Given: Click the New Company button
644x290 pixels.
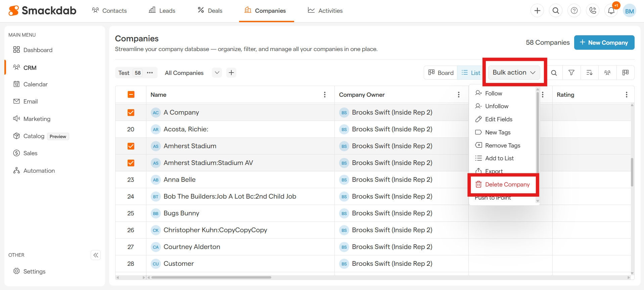Looking at the screenshot, I should (604, 43).
